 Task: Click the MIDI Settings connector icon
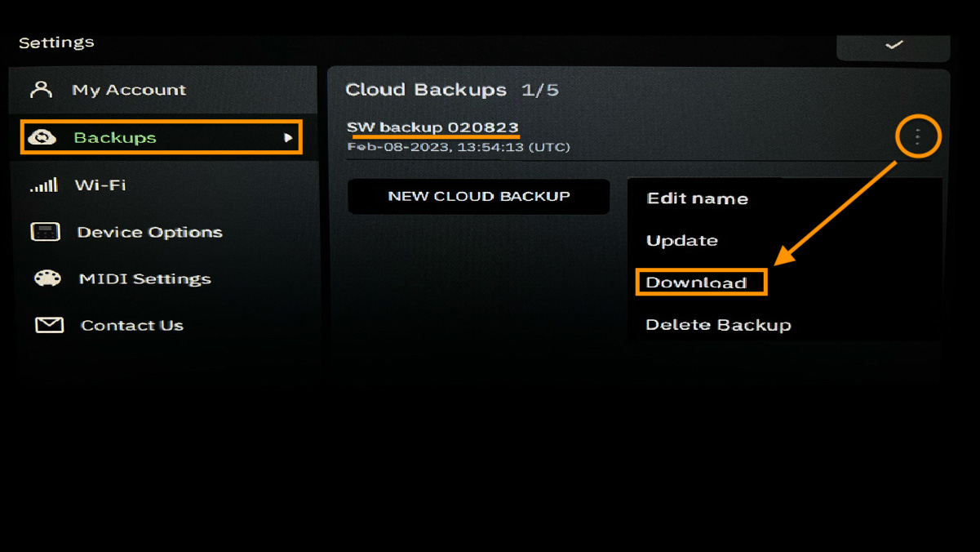tap(46, 278)
